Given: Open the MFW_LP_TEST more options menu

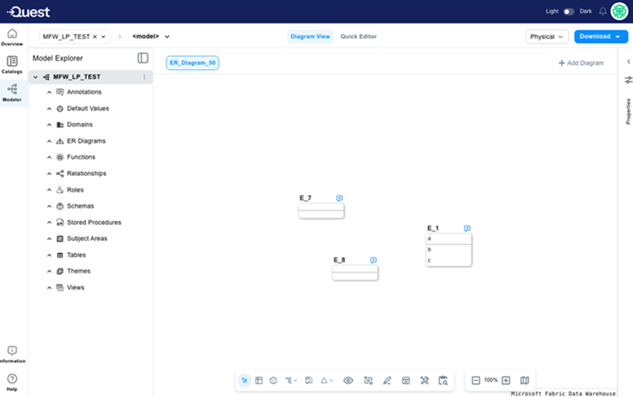Looking at the screenshot, I should (144, 77).
